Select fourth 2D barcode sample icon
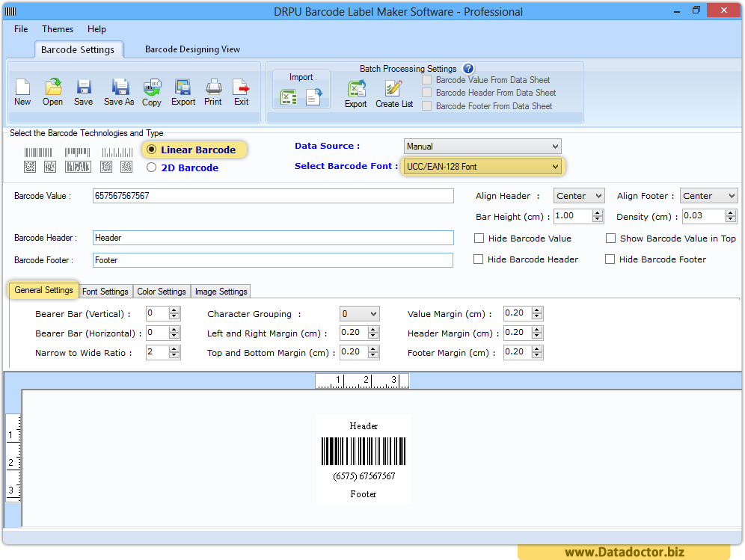 (x=106, y=167)
